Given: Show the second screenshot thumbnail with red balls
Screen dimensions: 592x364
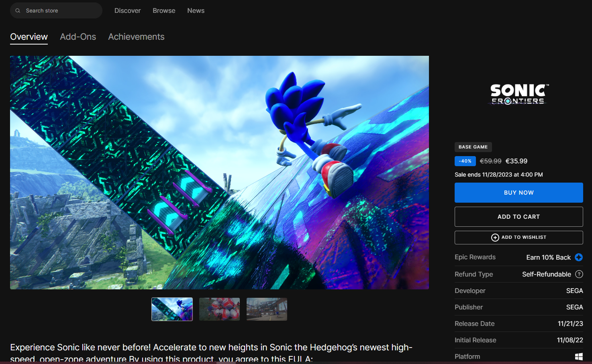Looking at the screenshot, I should (x=219, y=309).
